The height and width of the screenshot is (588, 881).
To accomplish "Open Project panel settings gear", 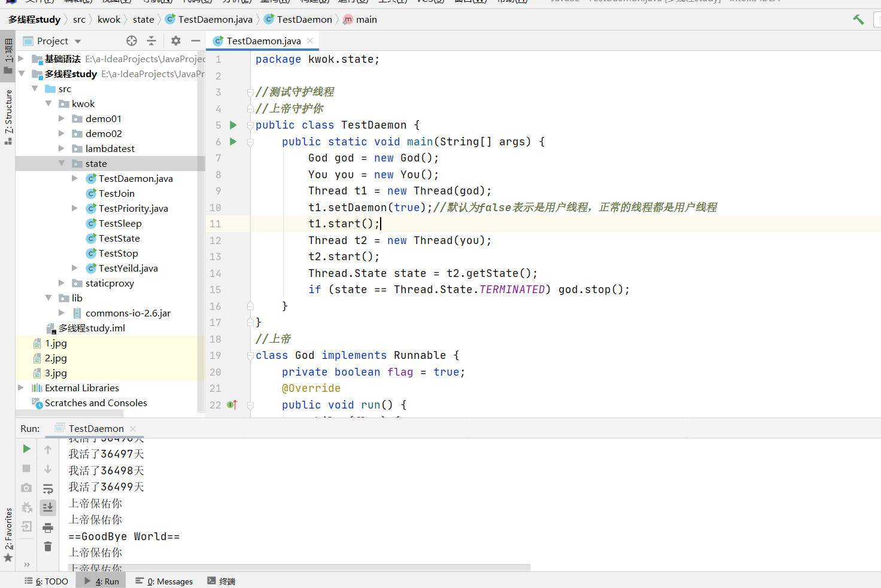I will pyautogui.click(x=175, y=41).
